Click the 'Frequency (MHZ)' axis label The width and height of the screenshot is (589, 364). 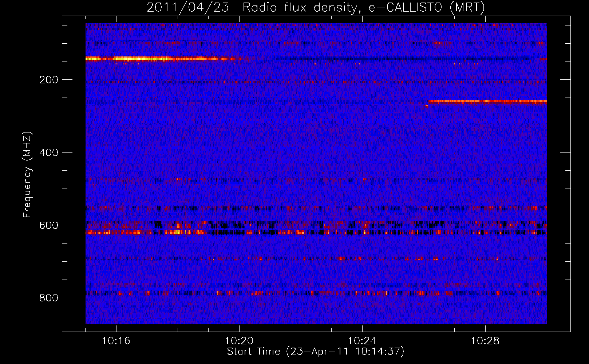[27, 175]
